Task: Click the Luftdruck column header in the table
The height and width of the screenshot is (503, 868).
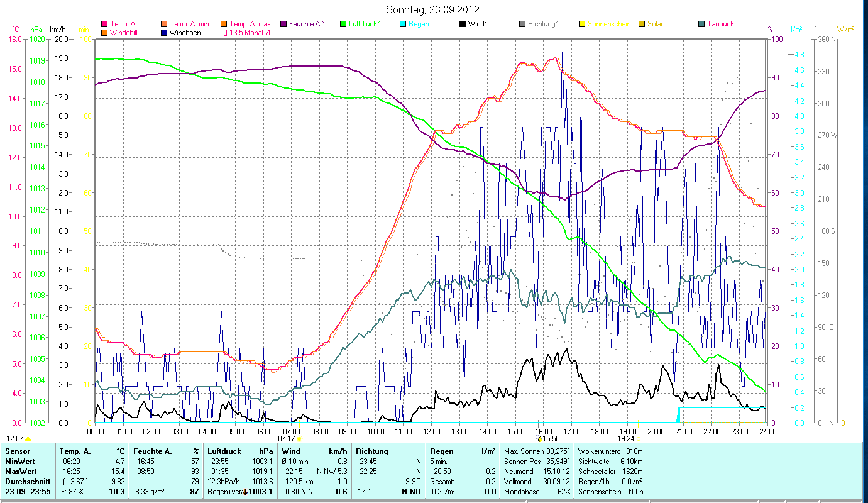Action: point(224,451)
